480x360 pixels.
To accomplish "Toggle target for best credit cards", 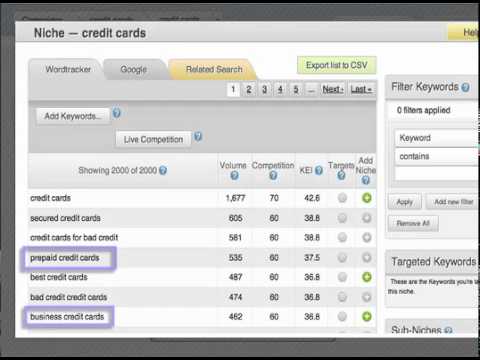I will click(342, 277).
